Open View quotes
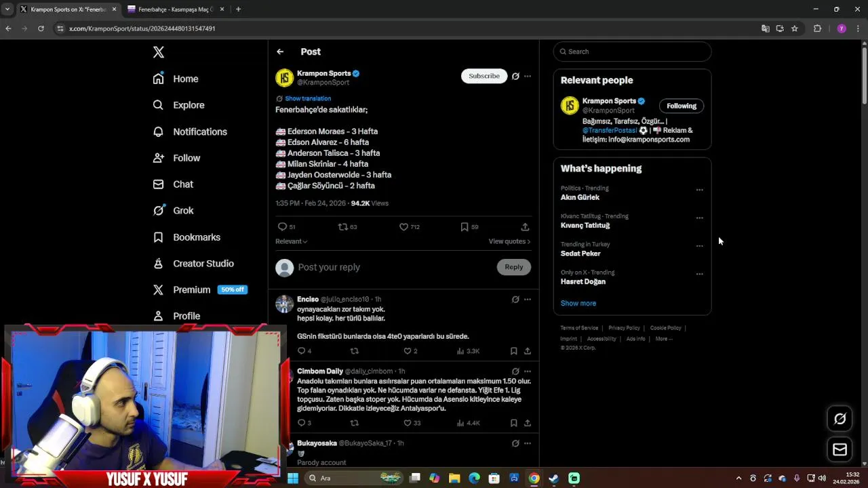 509,241
